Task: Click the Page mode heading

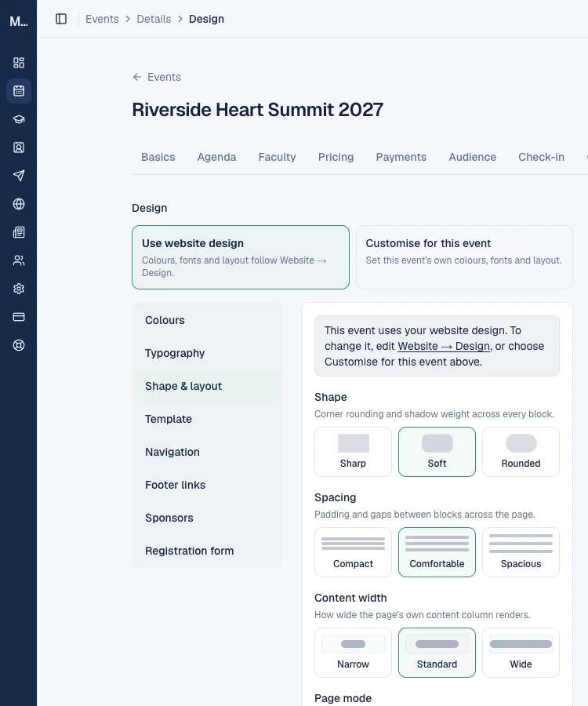Action: pyautogui.click(x=343, y=698)
